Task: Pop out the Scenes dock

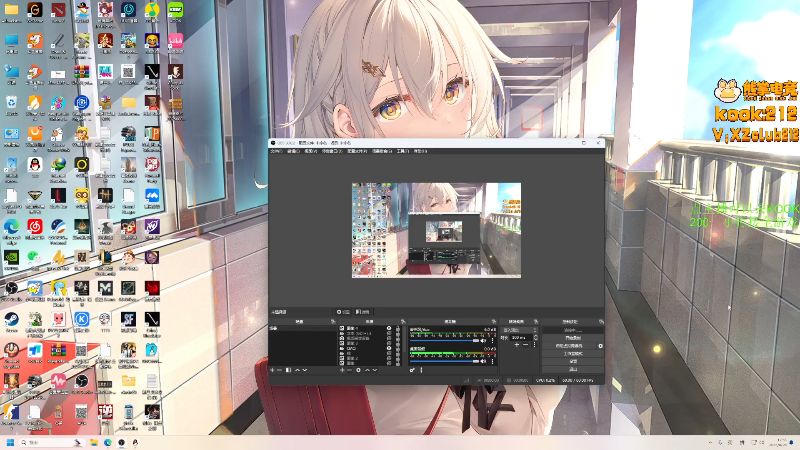Action: [333, 321]
